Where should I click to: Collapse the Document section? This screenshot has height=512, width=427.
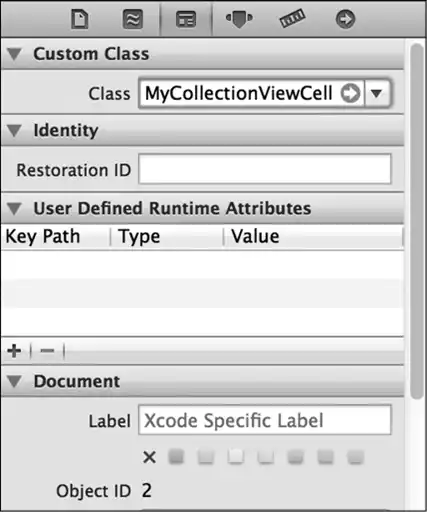15,381
